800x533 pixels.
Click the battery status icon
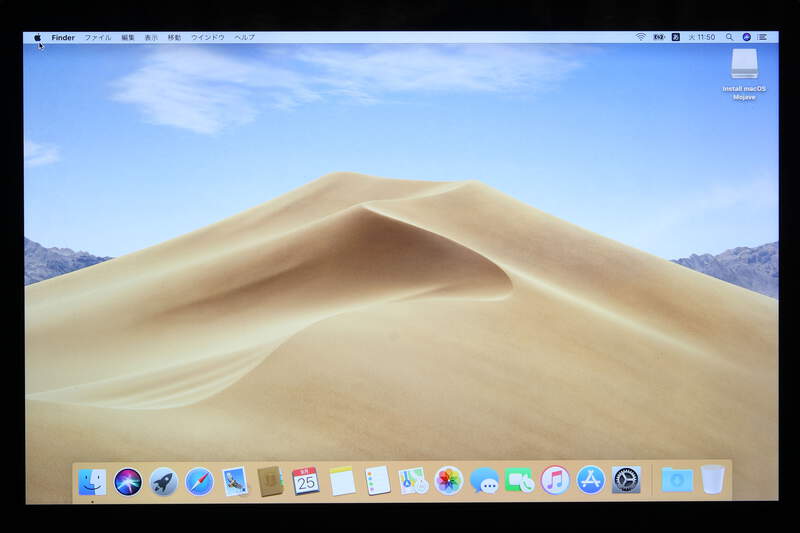click(x=659, y=37)
